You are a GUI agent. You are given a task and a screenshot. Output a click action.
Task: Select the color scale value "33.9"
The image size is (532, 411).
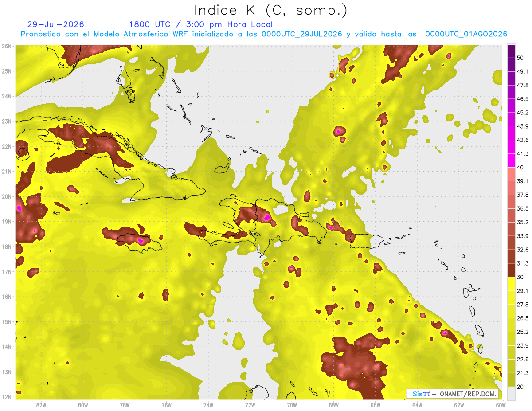tap(523, 236)
